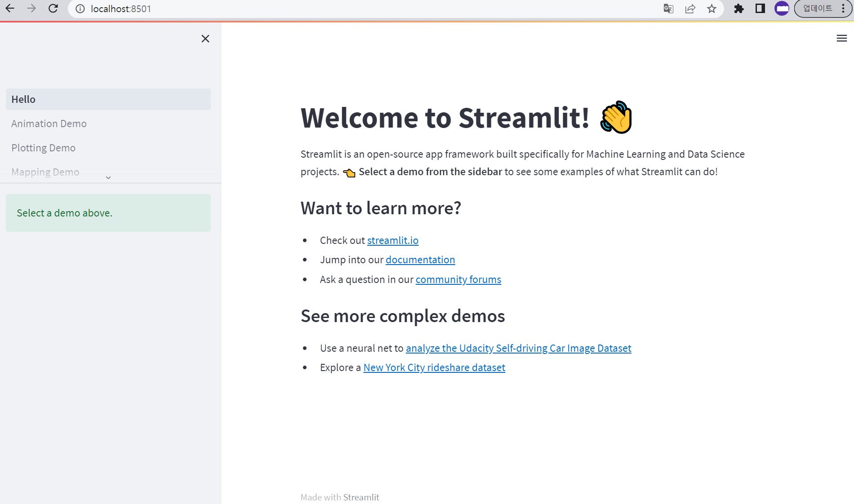854x504 pixels.
Task: Open Chrome three-dot menu
Action: tap(843, 9)
